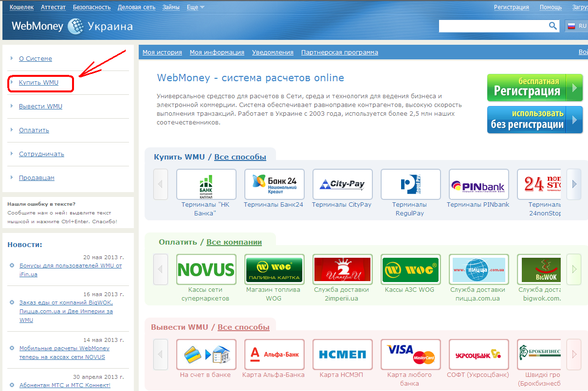
Task: Click the search magnifier icon
Action: click(553, 26)
